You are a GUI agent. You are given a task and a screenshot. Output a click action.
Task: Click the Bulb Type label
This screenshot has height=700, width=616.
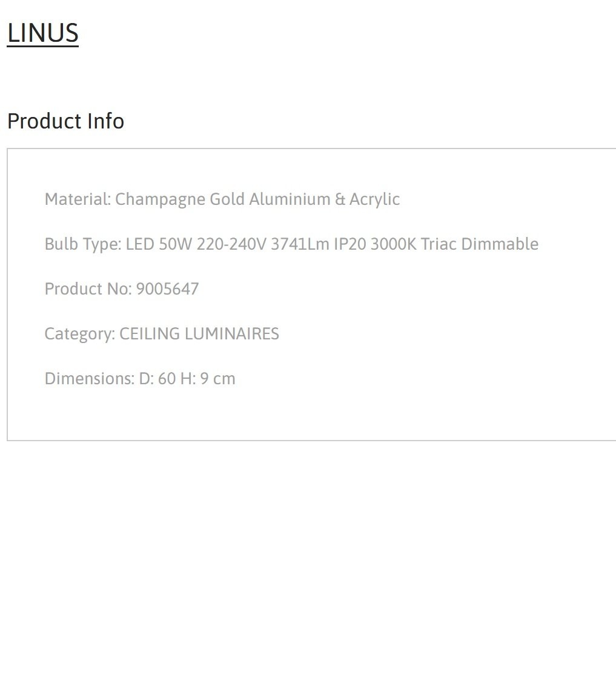pyautogui.click(x=83, y=245)
